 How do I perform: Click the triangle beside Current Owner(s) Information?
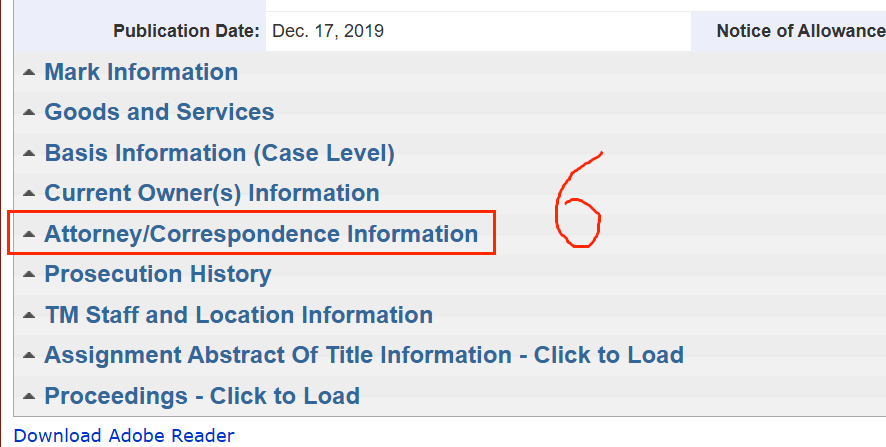point(29,193)
